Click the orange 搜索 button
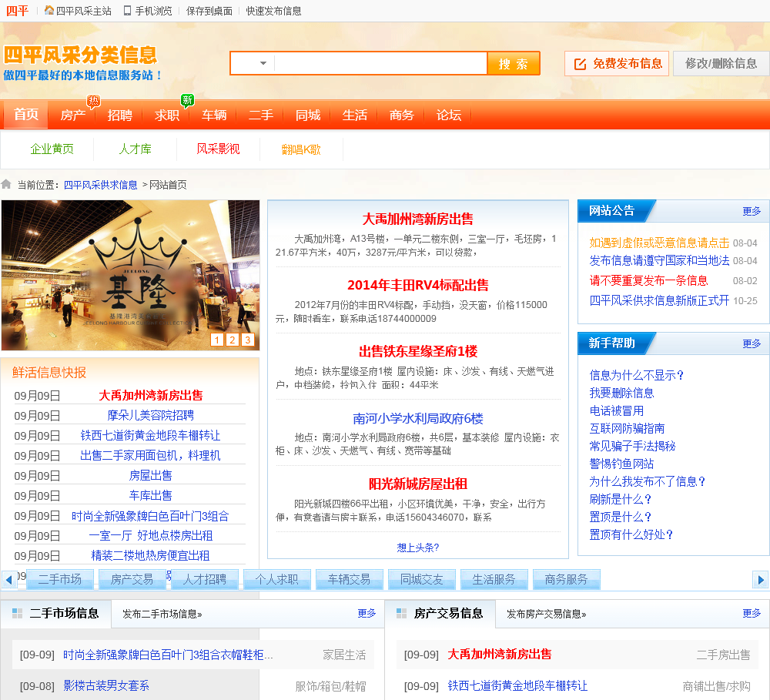Image resolution: width=770 pixels, height=700 pixels. [x=513, y=64]
